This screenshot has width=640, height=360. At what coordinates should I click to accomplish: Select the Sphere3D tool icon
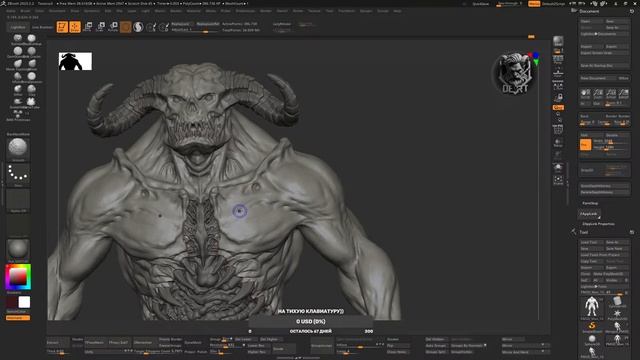click(592, 340)
